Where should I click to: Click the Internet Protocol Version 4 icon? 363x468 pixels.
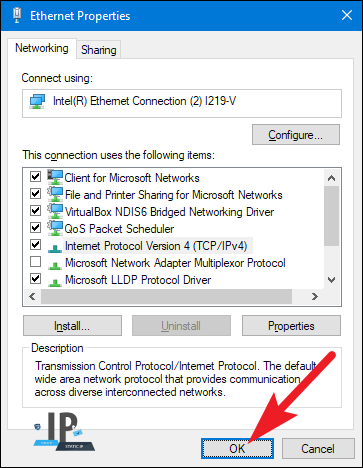pos(55,248)
